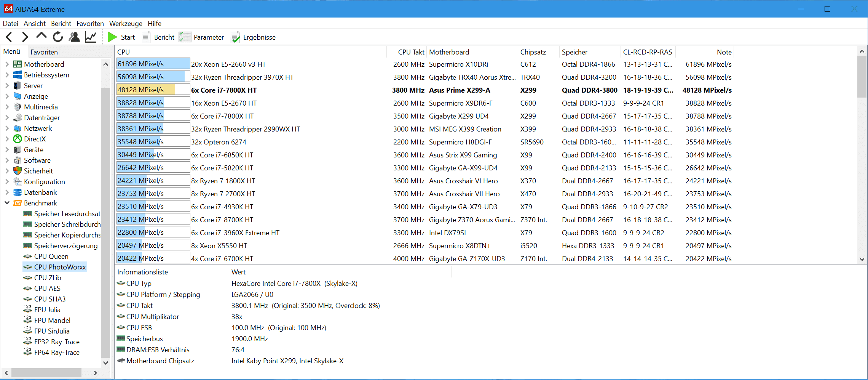
Task: Expand the Konfiguration tree node
Action: (7, 181)
